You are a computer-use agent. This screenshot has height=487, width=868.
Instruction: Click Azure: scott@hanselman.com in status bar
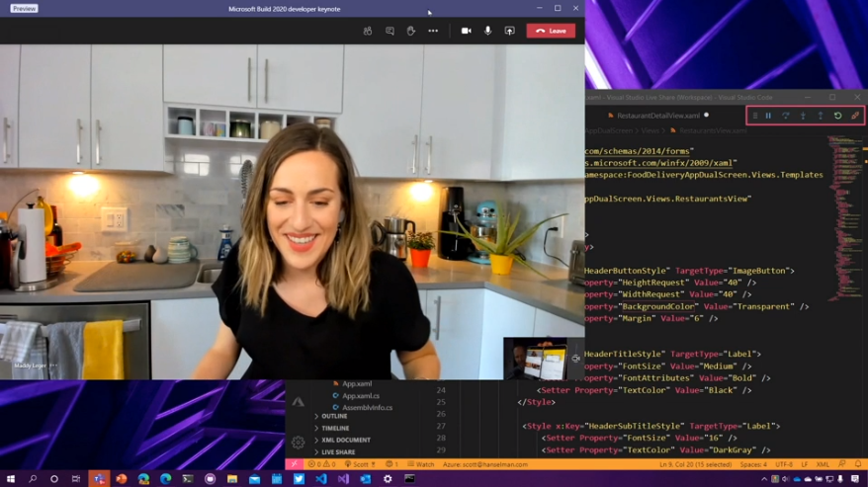485,464
